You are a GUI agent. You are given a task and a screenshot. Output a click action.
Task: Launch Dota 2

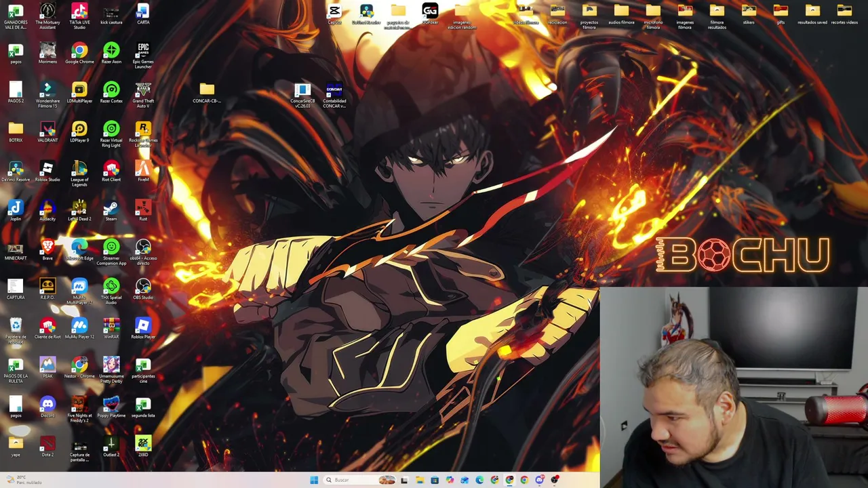pyautogui.click(x=47, y=447)
